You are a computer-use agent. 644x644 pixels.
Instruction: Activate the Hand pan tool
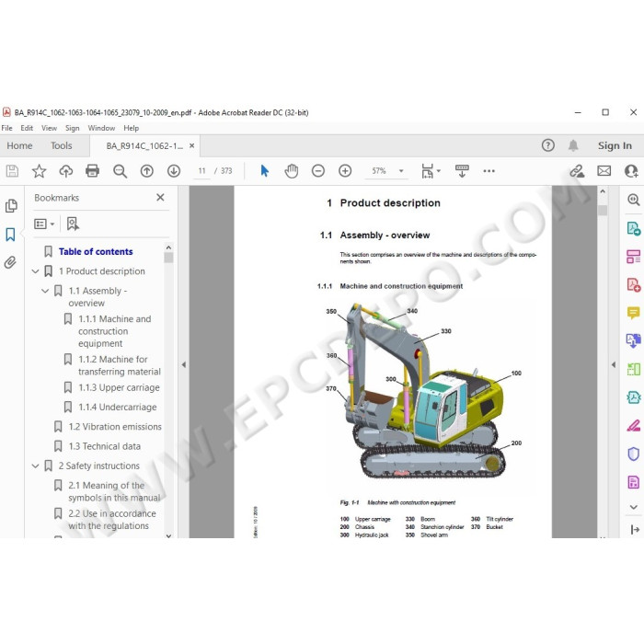[x=292, y=171]
